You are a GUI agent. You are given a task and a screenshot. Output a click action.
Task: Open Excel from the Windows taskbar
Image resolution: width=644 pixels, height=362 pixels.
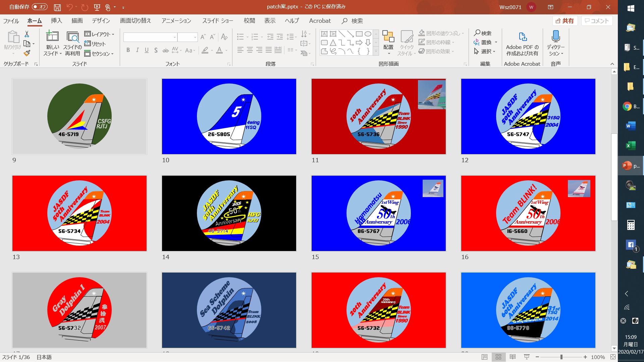(x=631, y=145)
